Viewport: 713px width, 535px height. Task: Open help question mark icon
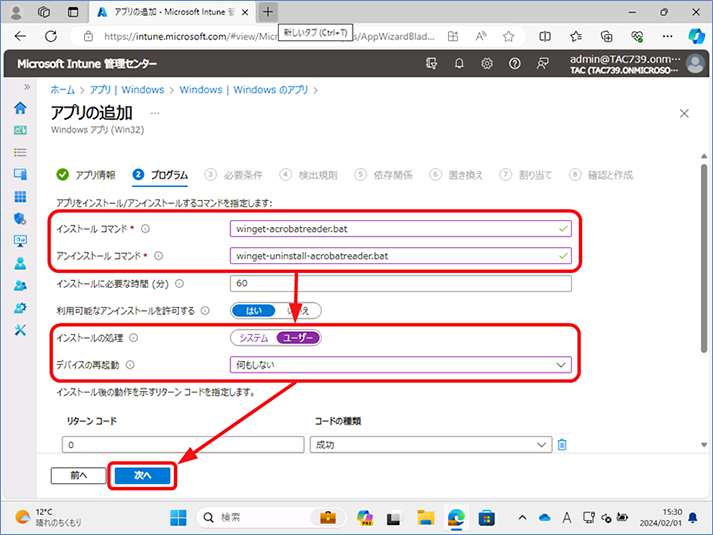pos(514,64)
